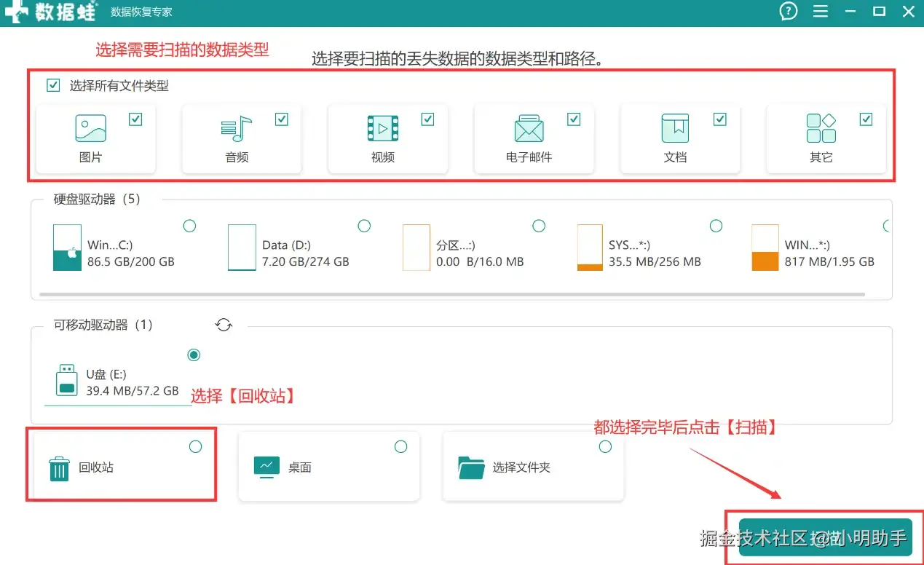Click the help question mark icon

click(789, 11)
